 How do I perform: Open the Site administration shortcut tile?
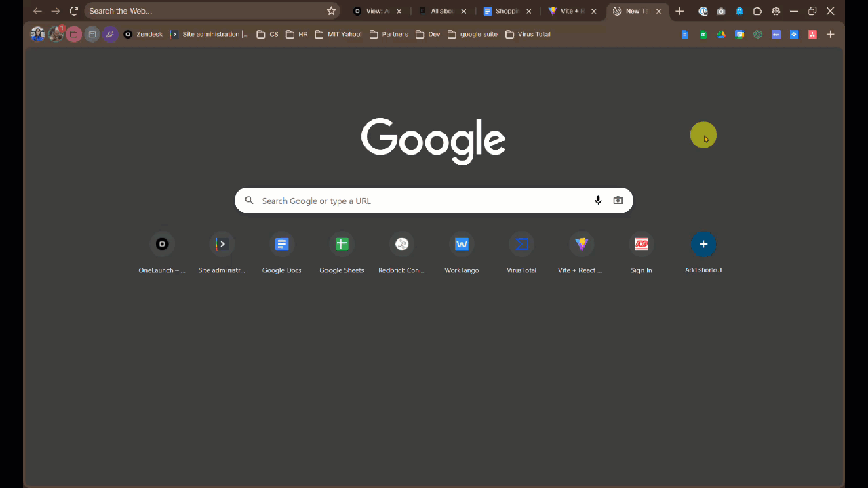pos(222,252)
